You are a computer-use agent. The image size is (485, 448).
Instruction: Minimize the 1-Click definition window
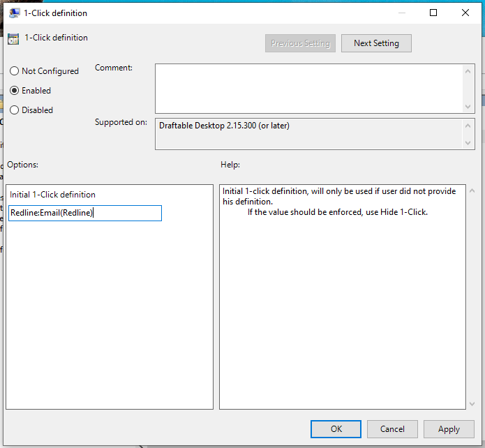(x=402, y=13)
